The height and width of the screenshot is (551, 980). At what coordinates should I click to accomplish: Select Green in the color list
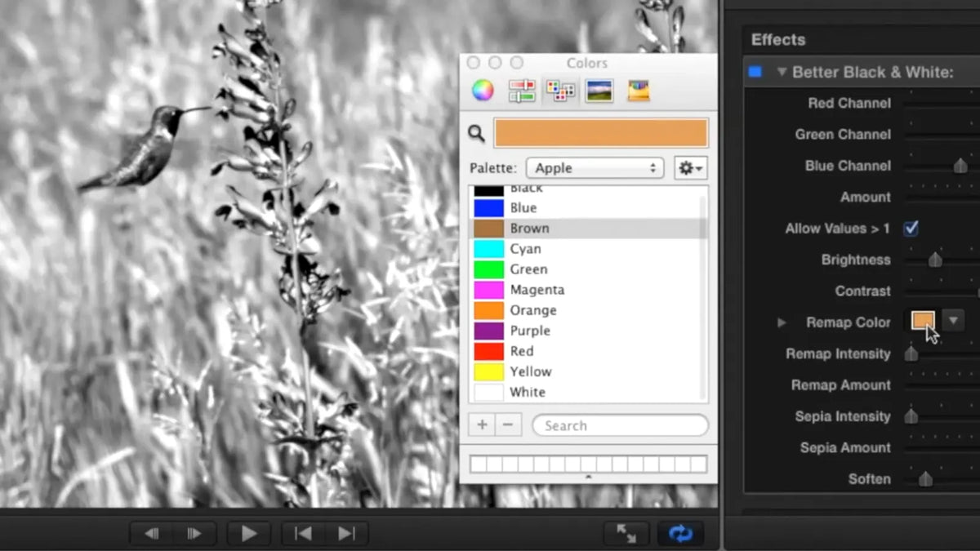click(x=588, y=269)
